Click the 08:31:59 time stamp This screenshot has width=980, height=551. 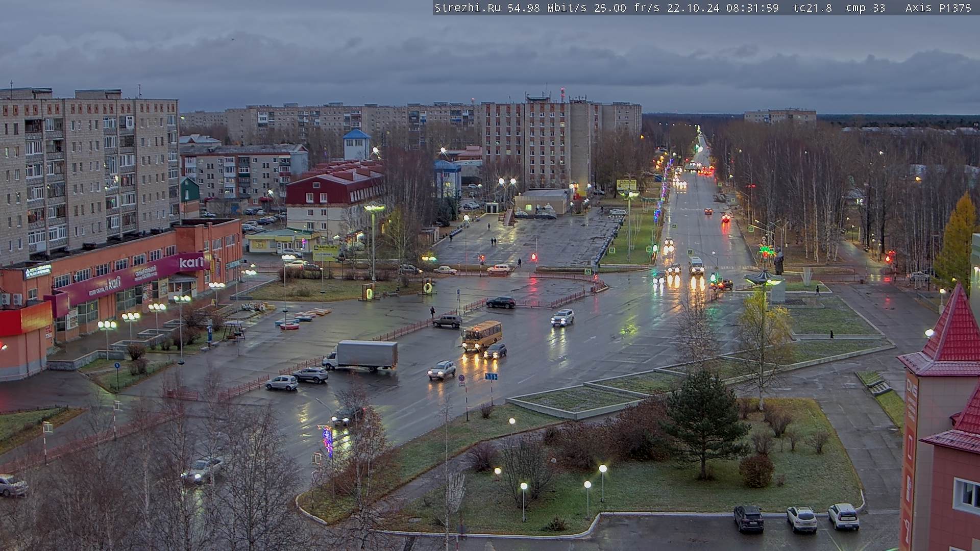point(752,8)
